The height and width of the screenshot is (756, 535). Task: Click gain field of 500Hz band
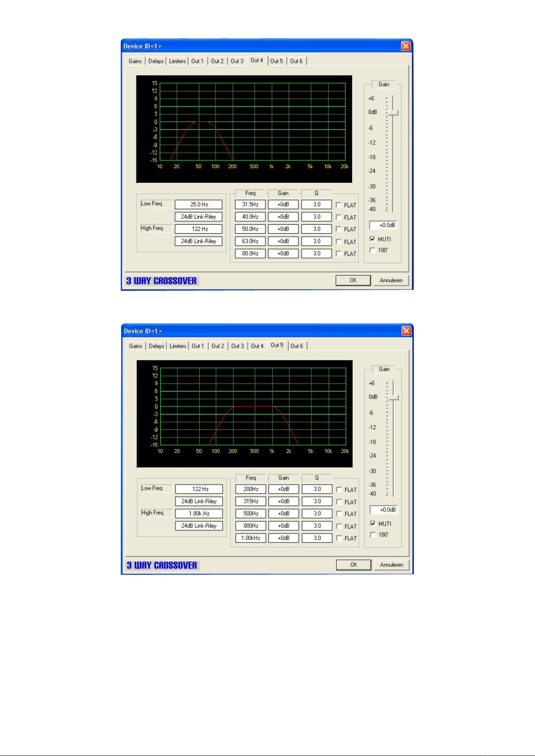[284, 514]
